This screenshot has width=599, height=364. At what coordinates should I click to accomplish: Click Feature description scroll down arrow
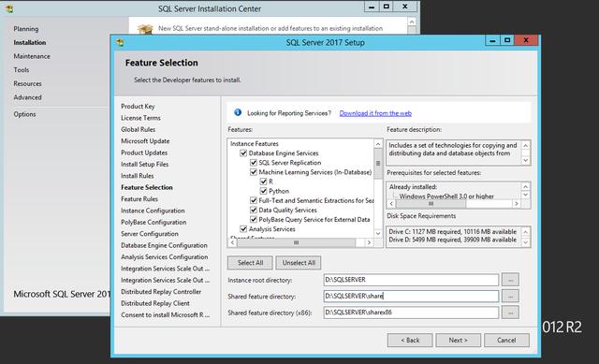click(526, 160)
